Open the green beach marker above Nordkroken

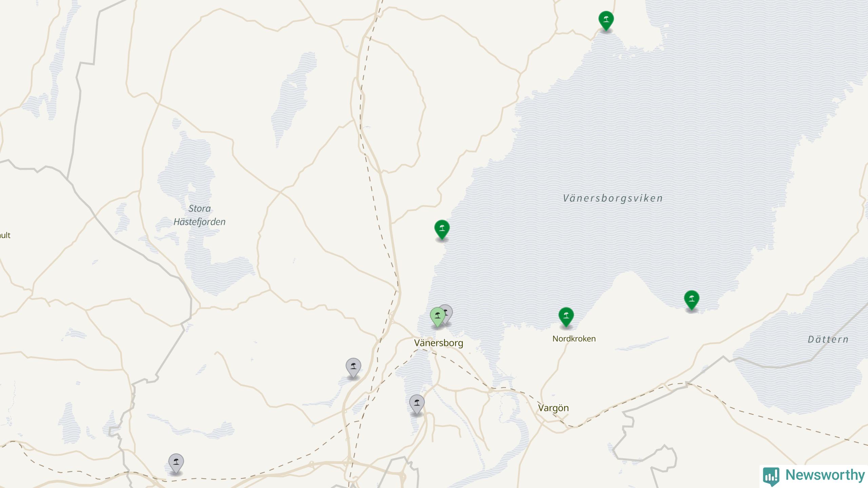tap(566, 317)
